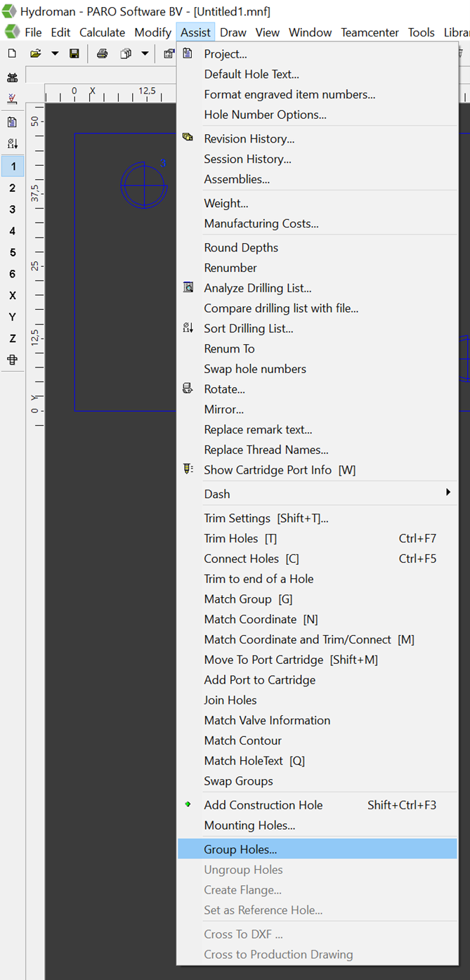Viewport: 470px width, 980px height.
Task: Open the Window menu
Action: click(x=310, y=32)
